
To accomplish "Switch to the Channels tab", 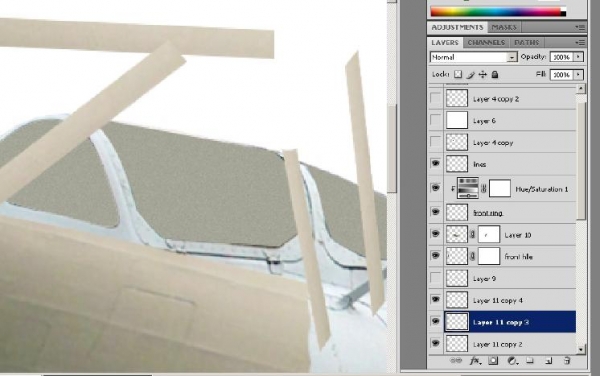I will tap(486, 42).
